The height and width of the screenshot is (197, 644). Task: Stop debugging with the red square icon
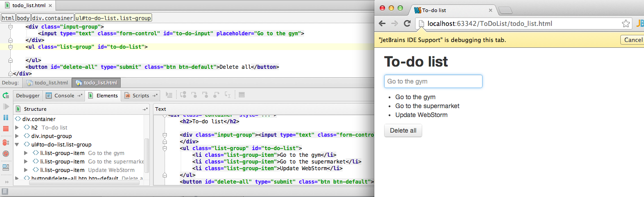pos(6,129)
